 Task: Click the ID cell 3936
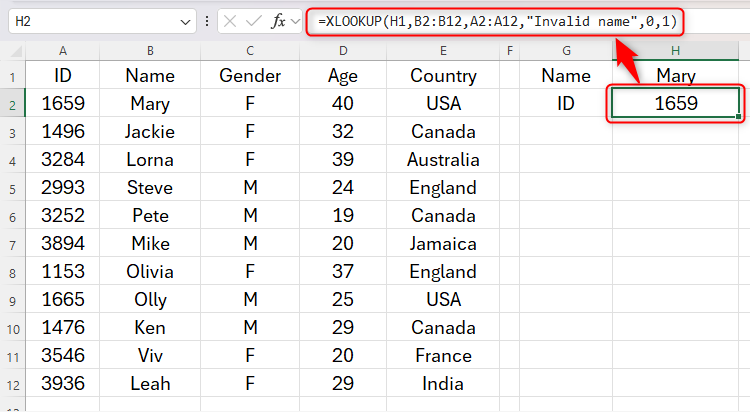pos(63,383)
